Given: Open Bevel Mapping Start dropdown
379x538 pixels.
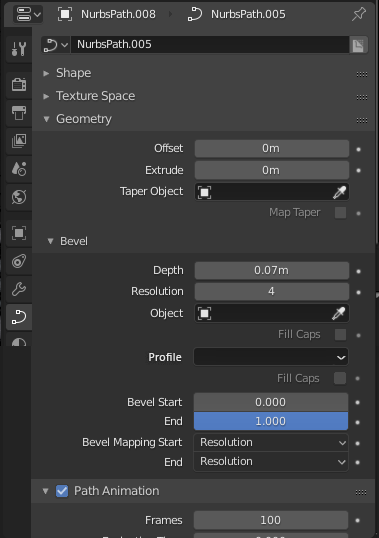Looking at the screenshot, I should point(271,443).
